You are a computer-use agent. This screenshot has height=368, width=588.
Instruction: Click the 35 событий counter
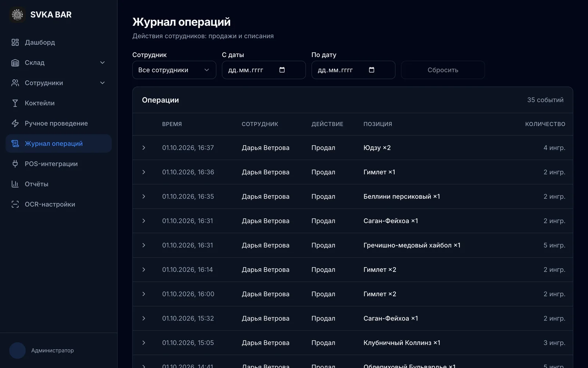point(545,100)
